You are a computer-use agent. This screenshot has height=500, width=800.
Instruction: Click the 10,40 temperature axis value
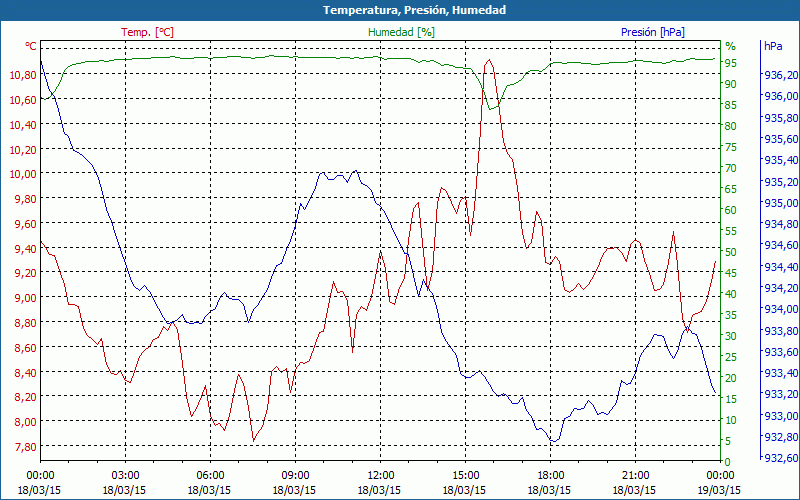23,124
